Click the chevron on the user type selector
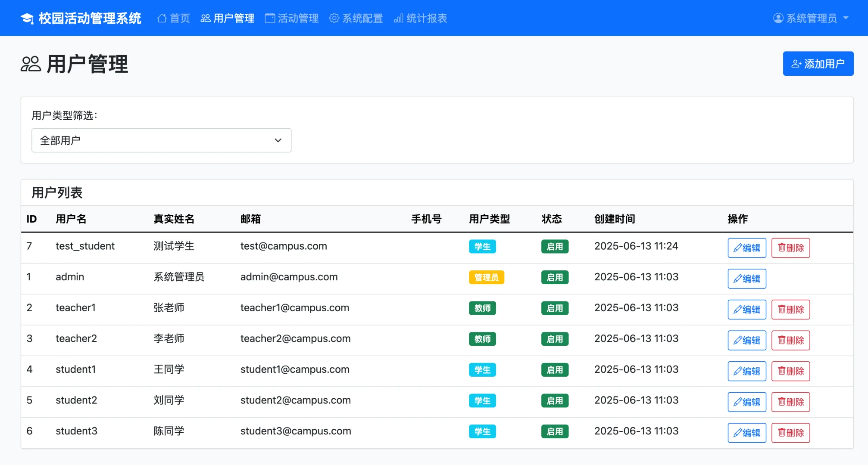868x465 pixels. pos(278,140)
